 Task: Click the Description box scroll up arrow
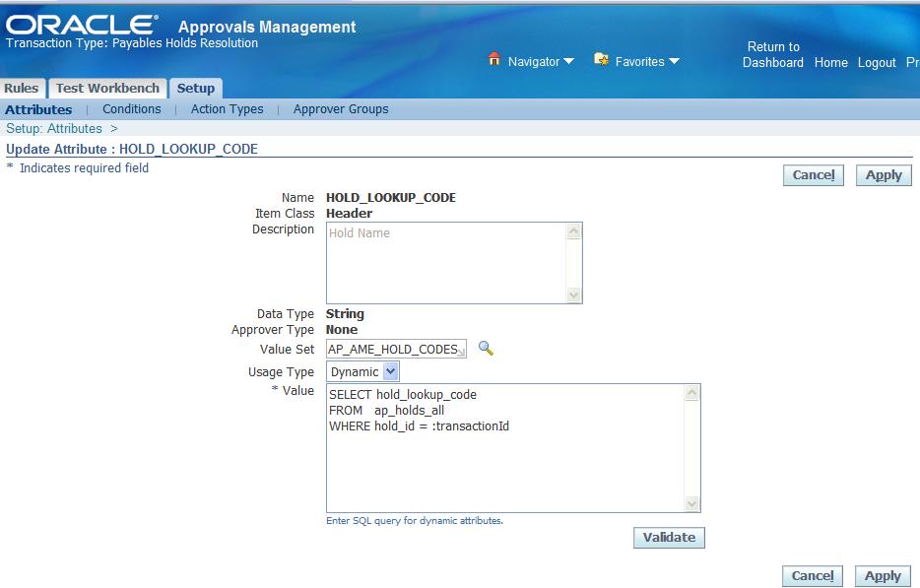pos(574,231)
